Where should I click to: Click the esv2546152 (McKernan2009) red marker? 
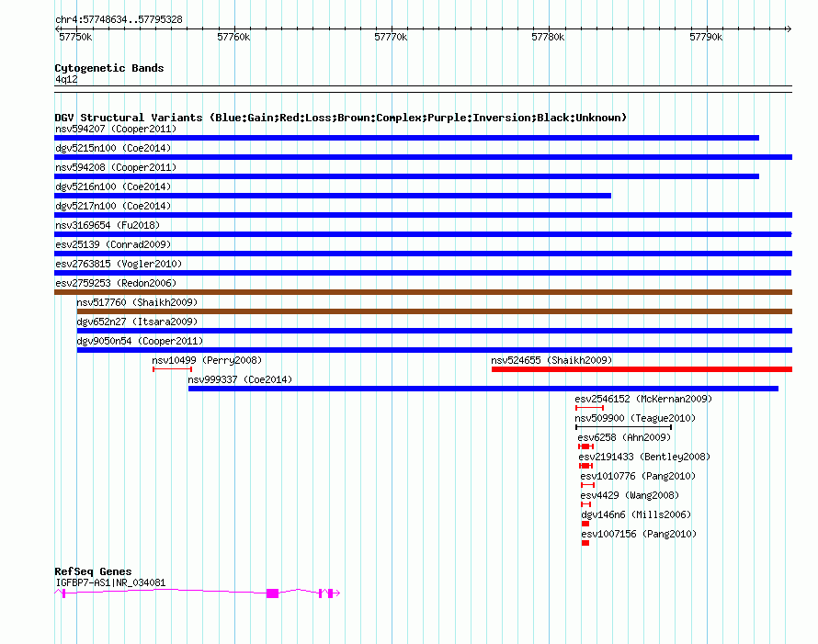(589, 408)
